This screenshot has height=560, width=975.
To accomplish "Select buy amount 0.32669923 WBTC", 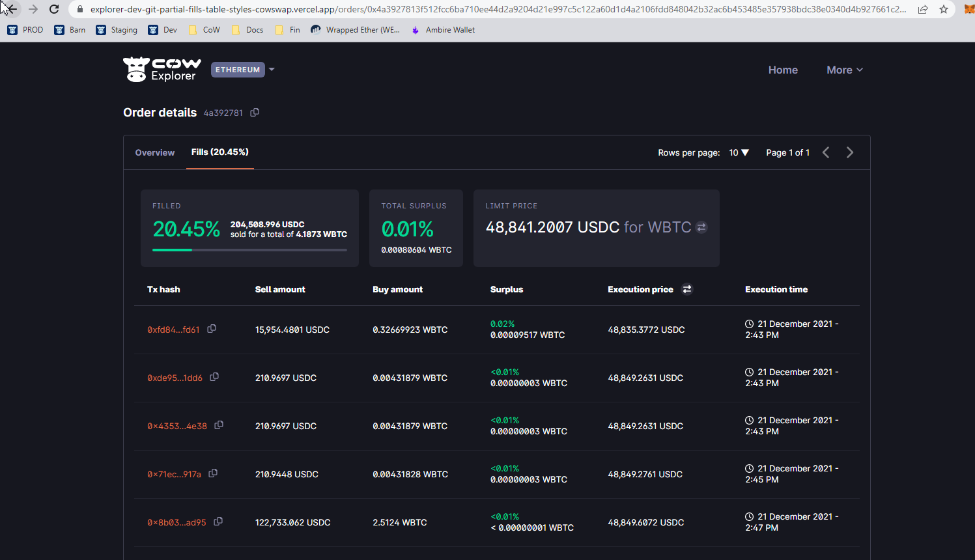I will click(410, 329).
